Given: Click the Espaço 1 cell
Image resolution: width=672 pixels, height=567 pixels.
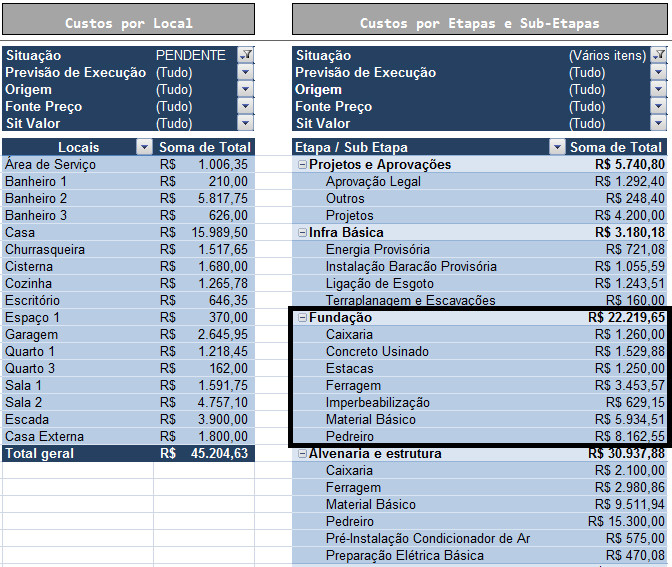Looking at the screenshot, I should coord(78,318).
